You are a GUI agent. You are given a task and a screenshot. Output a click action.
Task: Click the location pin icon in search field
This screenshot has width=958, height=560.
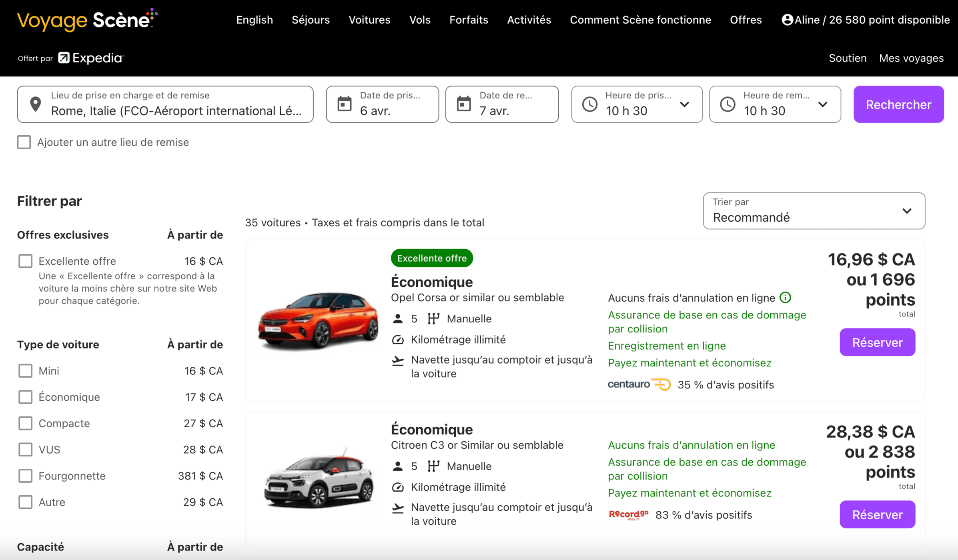(36, 104)
